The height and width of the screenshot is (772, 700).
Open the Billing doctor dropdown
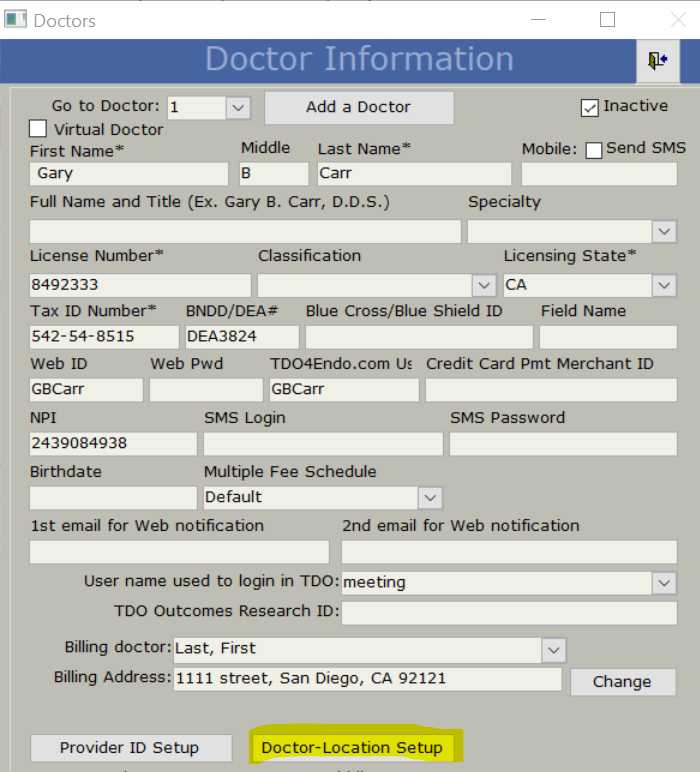pyautogui.click(x=554, y=649)
